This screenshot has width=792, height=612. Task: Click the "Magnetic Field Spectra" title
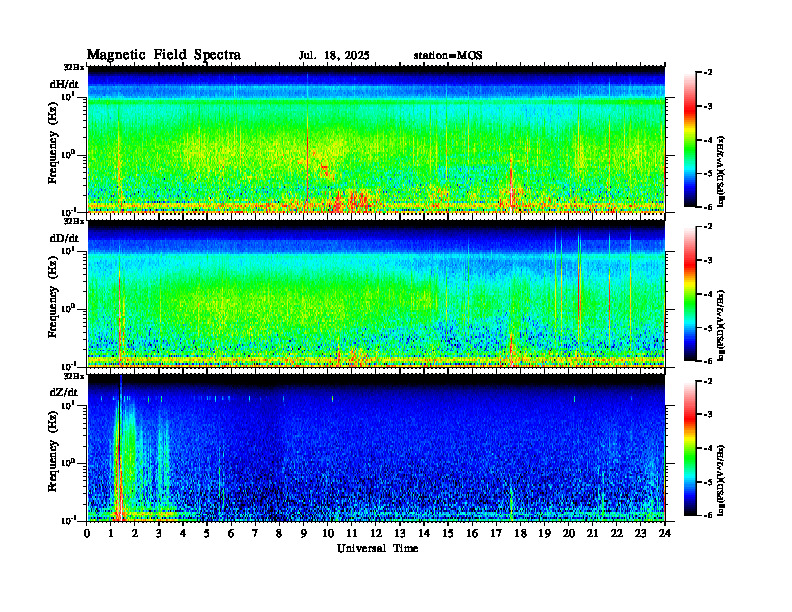(164, 55)
